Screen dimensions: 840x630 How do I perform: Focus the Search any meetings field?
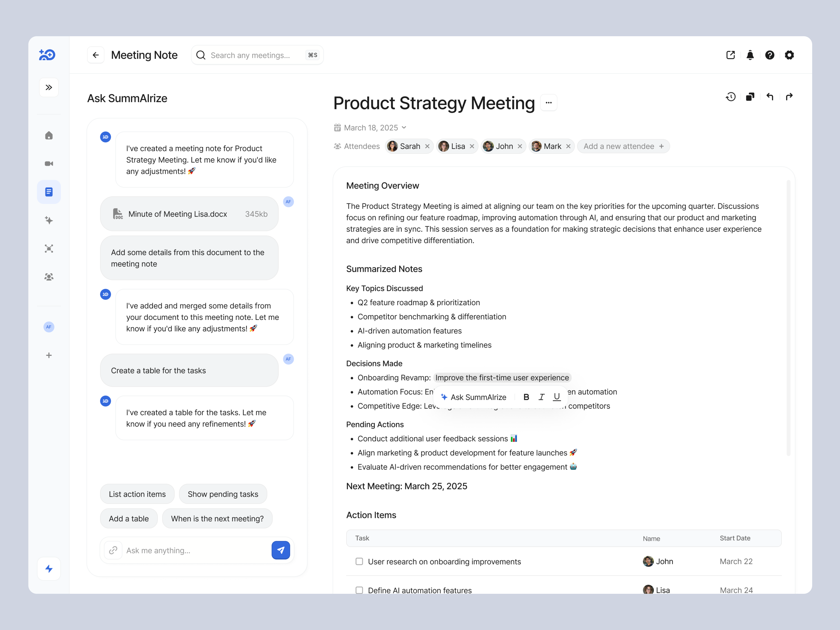[x=257, y=55]
